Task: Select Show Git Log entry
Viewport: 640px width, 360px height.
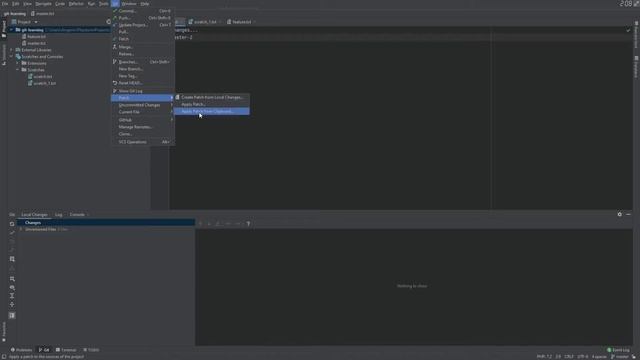Action: tap(142, 91)
